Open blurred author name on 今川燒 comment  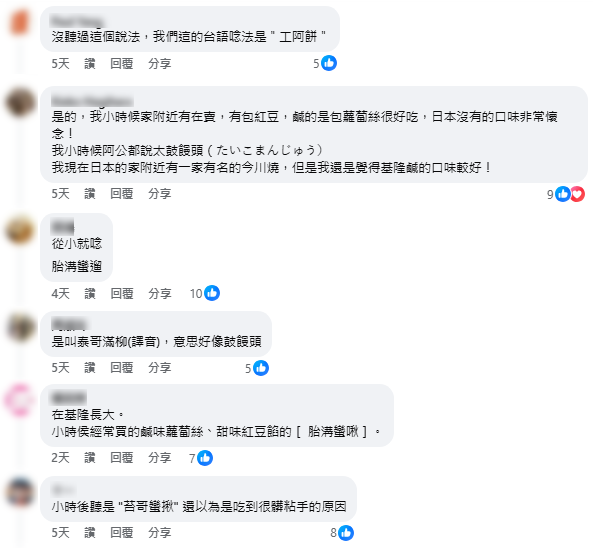pos(92,101)
